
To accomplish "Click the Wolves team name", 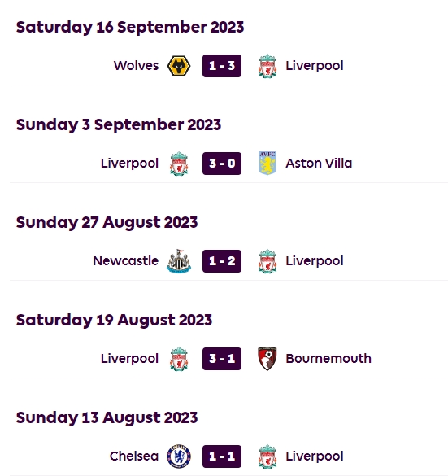I will click(x=136, y=66).
